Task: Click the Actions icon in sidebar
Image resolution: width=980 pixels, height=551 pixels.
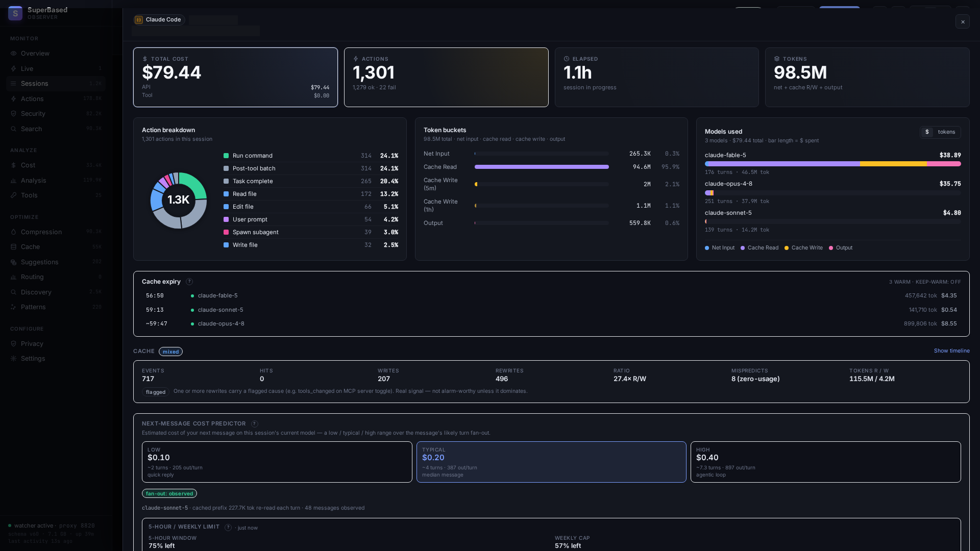Action: point(14,99)
